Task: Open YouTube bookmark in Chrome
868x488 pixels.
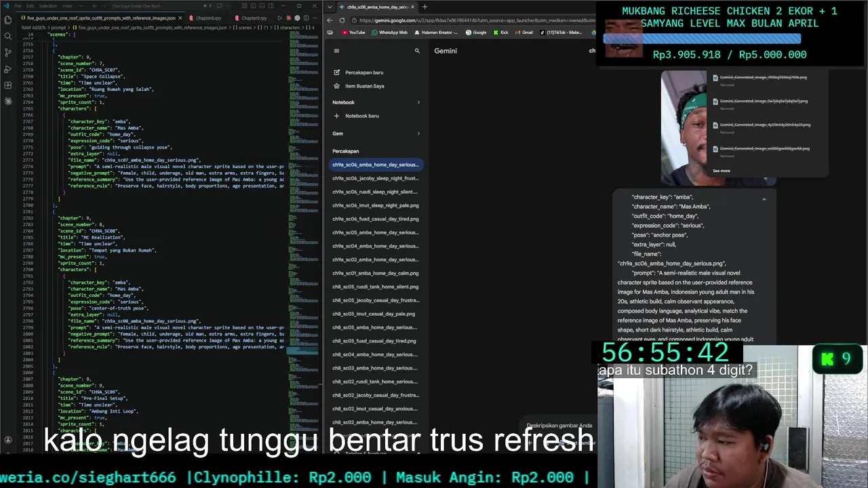Action: (353, 33)
